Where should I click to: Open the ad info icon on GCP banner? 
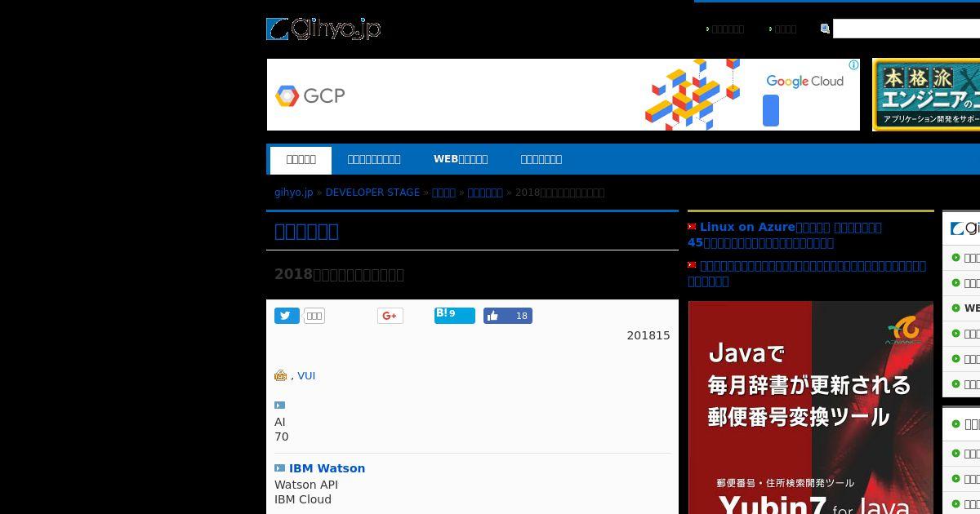pos(853,64)
